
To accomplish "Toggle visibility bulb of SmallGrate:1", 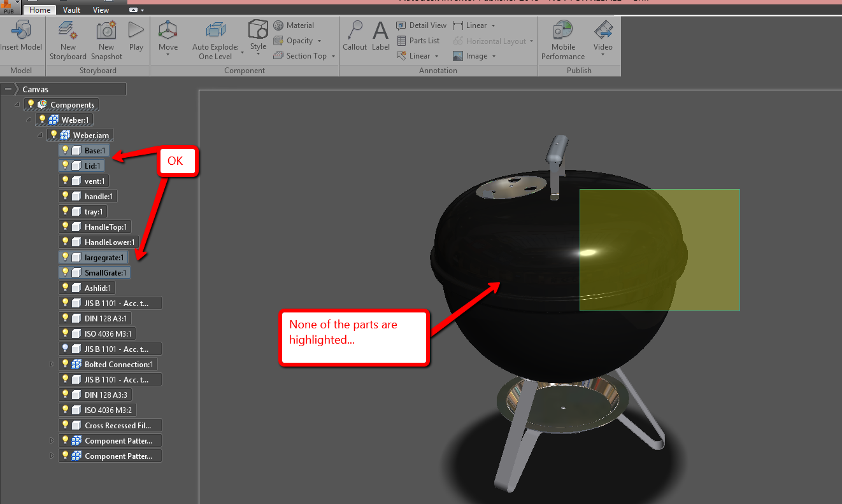I will (65, 272).
